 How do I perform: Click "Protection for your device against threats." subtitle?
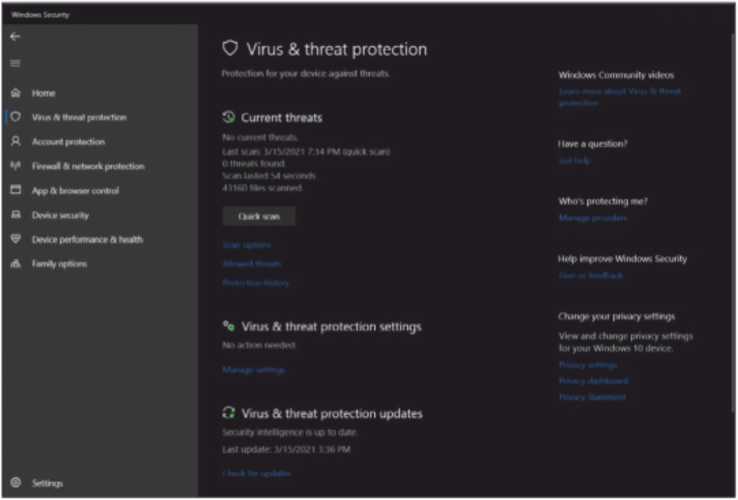(305, 73)
